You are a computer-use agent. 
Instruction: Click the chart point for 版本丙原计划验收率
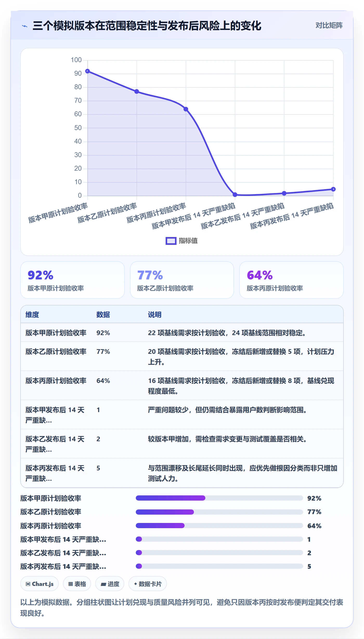pos(186,109)
